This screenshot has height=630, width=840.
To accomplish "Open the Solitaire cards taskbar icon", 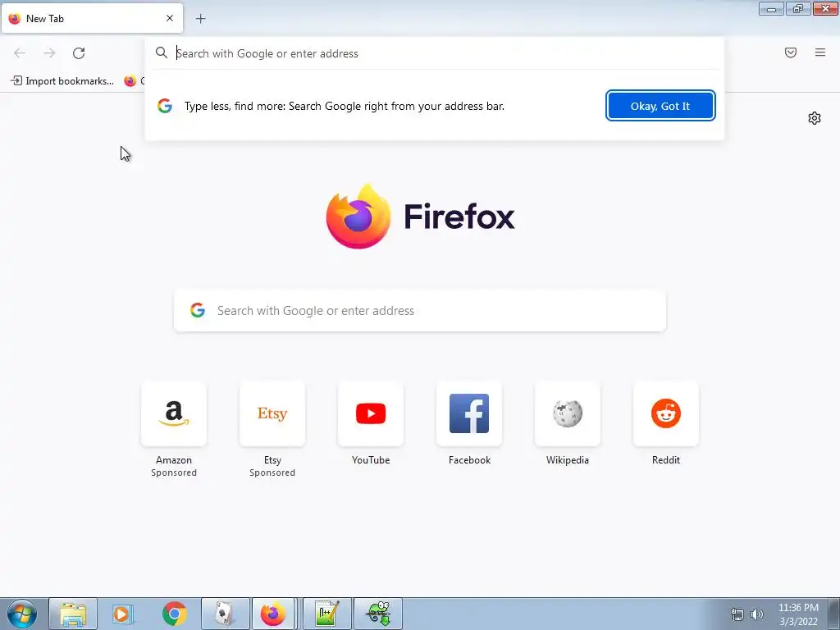I will tap(225, 614).
